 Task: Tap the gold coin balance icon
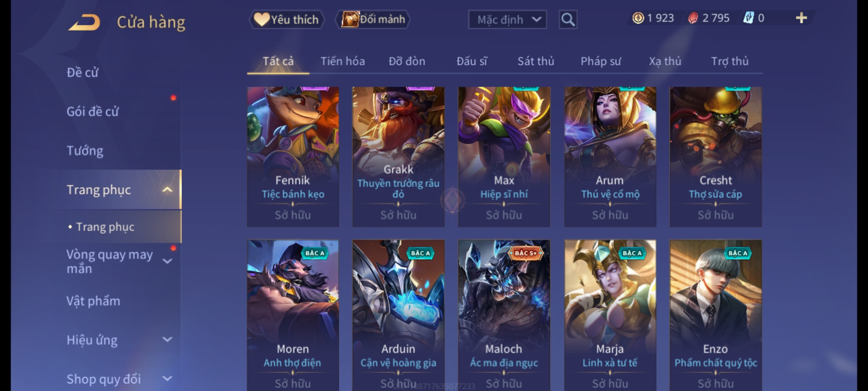coord(638,18)
